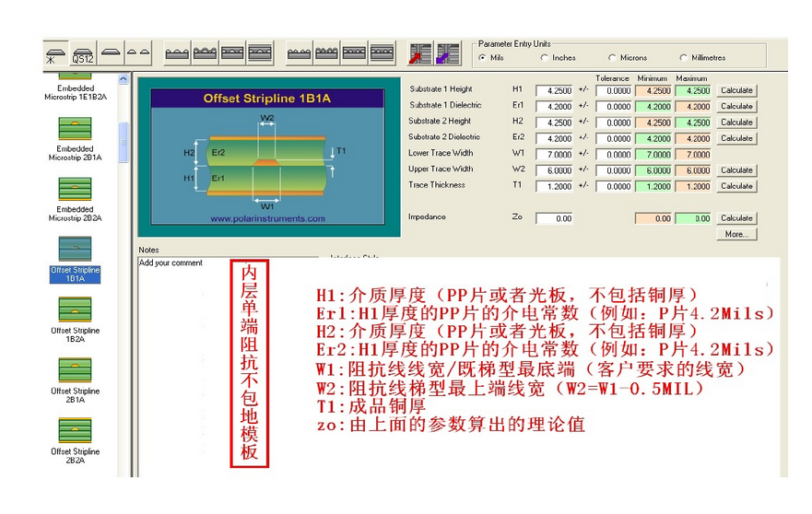This screenshot has width=812, height=514.
Task: Click Calculate for Substrate 1 Height
Action: [736, 90]
